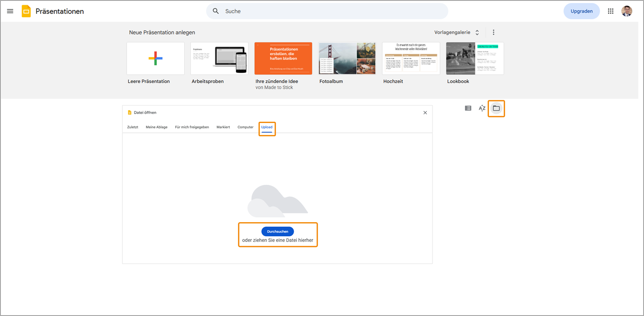Switch to the Zuletzt tab
Image resolution: width=644 pixels, height=316 pixels.
tap(133, 127)
